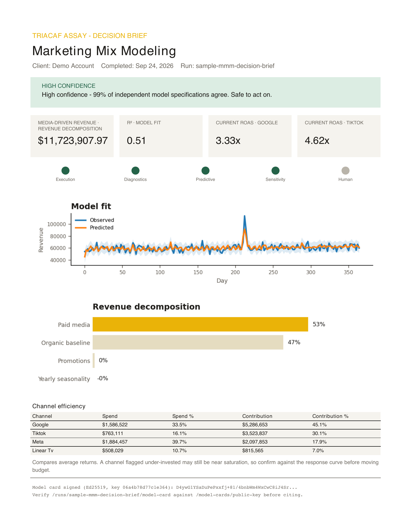Click Meta contribution percent 17.9%

pos(319,442)
